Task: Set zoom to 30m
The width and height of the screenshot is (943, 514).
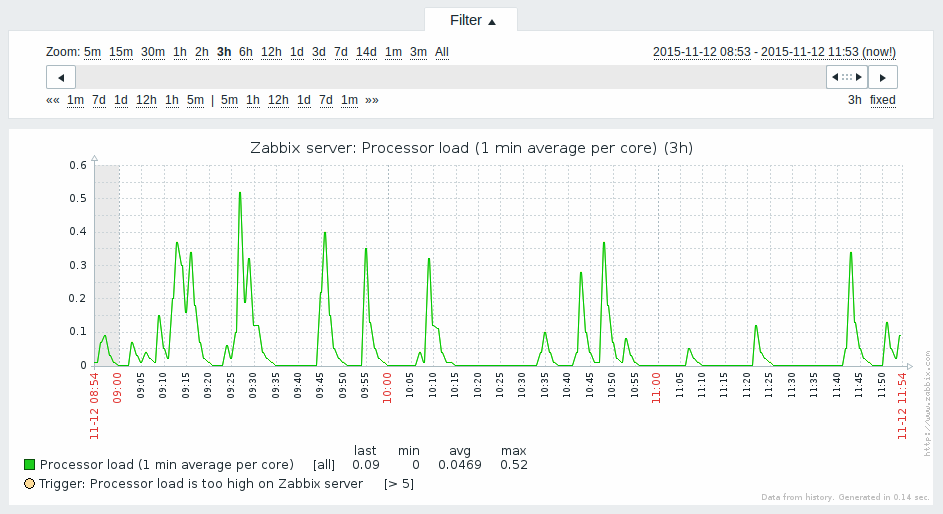Action: 153,52
